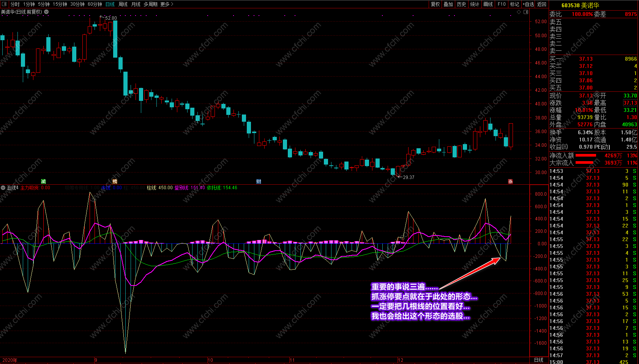This screenshot has width=639, height=364.
Task: Click the 减 event marker below chart
Action: coord(43,182)
